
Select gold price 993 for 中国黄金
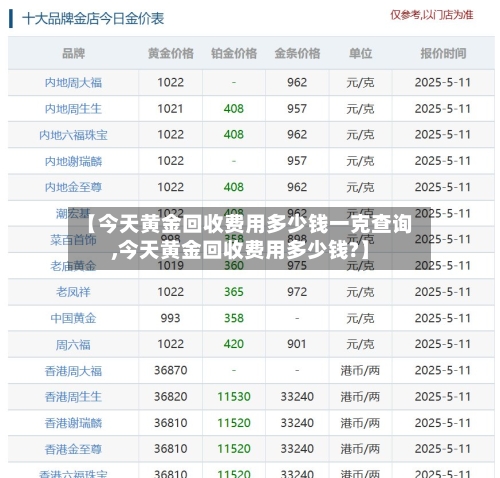pos(170,318)
